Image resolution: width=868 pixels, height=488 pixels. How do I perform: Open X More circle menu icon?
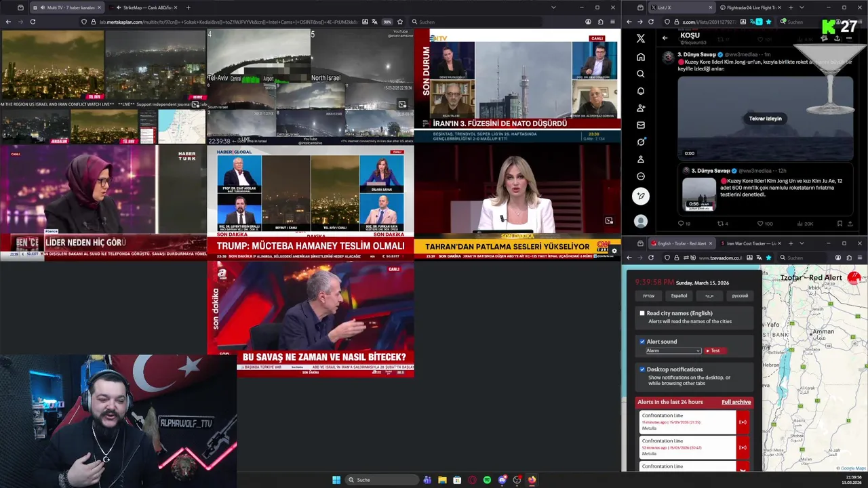(x=640, y=176)
